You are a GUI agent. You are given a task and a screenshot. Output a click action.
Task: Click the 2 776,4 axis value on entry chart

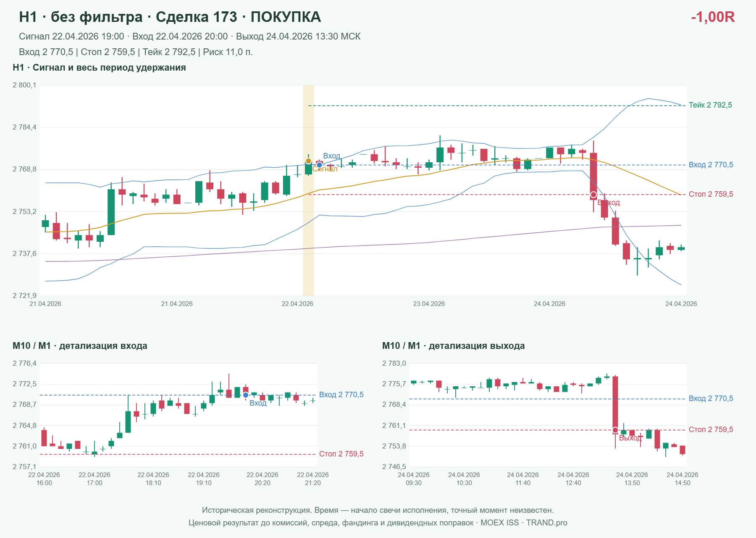(x=24, y=364)
